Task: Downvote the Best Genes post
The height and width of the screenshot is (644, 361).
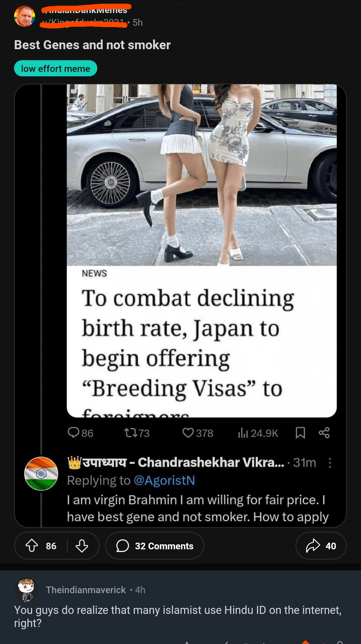Action: click(82, 546)
